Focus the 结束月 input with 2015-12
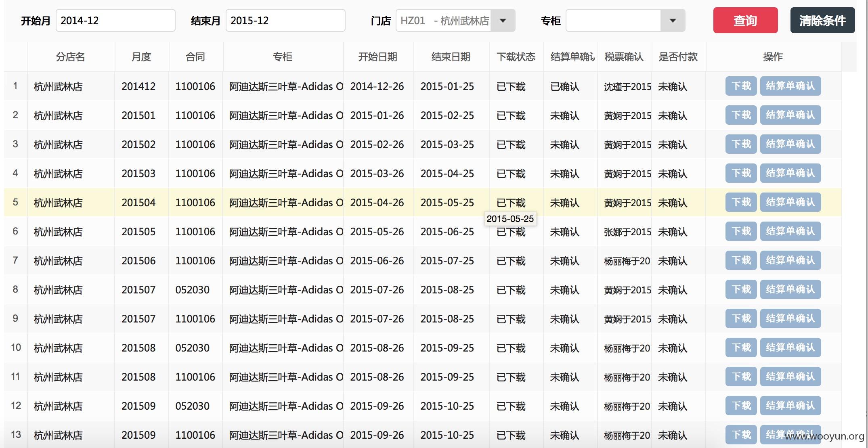 [285, 21]
